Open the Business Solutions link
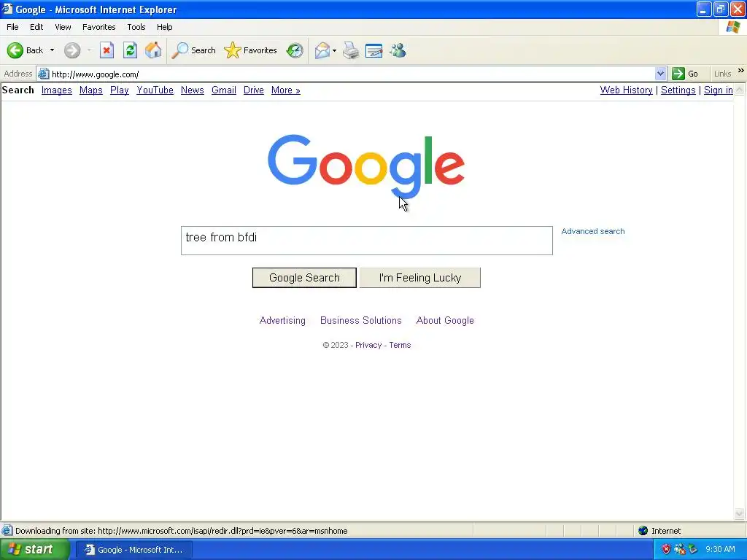This screenshot has height=560, width=747. (x=361, y=321)
